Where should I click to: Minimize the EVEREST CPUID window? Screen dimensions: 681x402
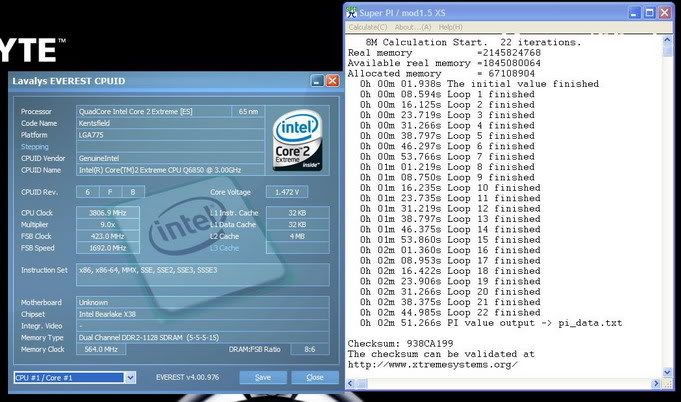point(317,81)
